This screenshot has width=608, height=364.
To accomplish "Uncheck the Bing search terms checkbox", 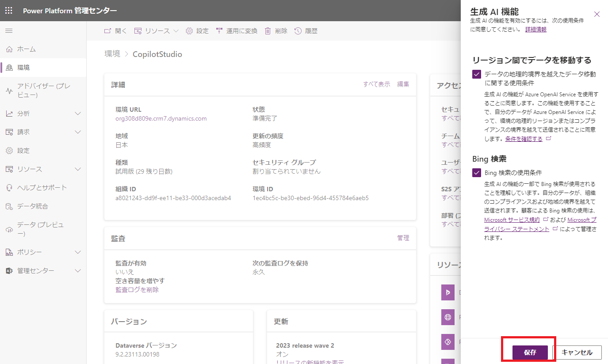I will pos(477,173).
